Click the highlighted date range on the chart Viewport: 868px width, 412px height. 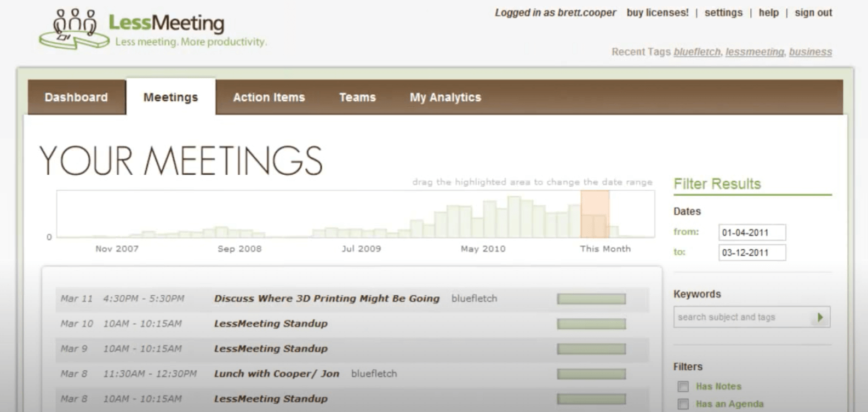595,214
